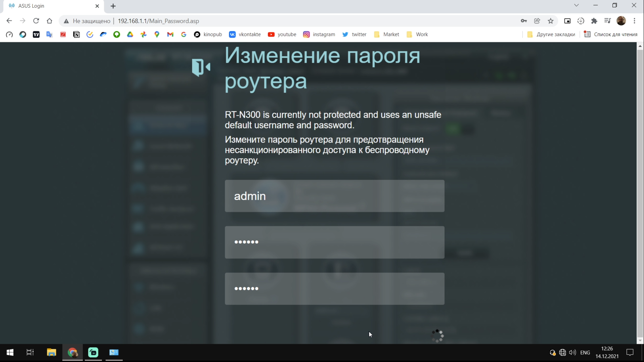644x362 pixels.
Task: Open the Work bookmarks folder
Action: click(x=417, y=34)
